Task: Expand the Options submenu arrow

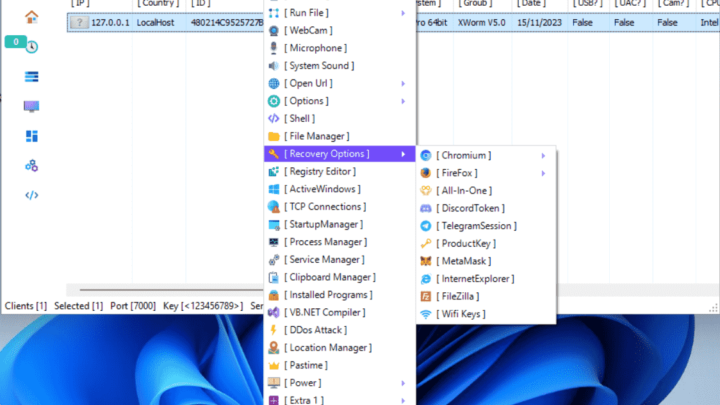Action: [x=403, y=101]
